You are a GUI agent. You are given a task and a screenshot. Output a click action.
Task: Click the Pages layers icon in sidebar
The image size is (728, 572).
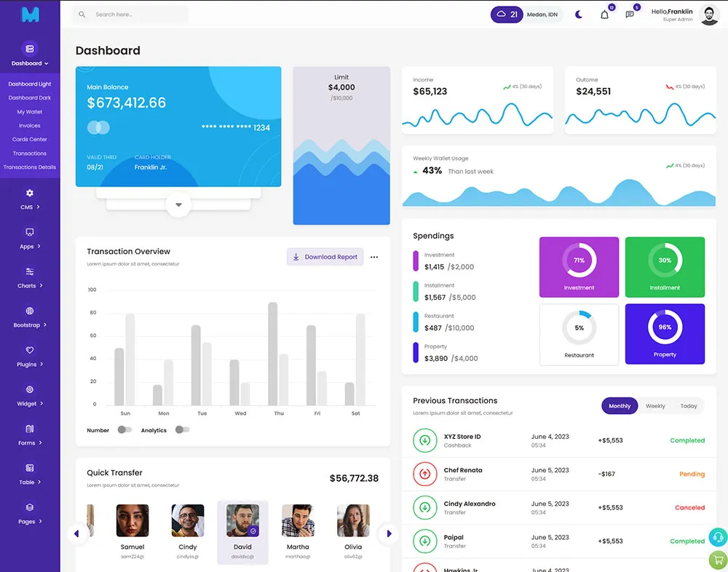click(30, 507)
